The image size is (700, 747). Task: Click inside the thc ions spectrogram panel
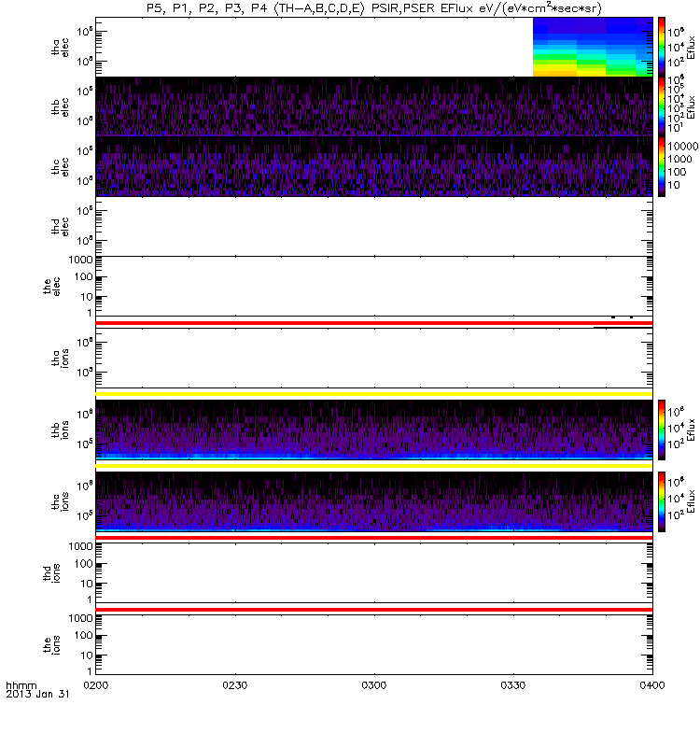pyautogui.click(x=374, y=501)
